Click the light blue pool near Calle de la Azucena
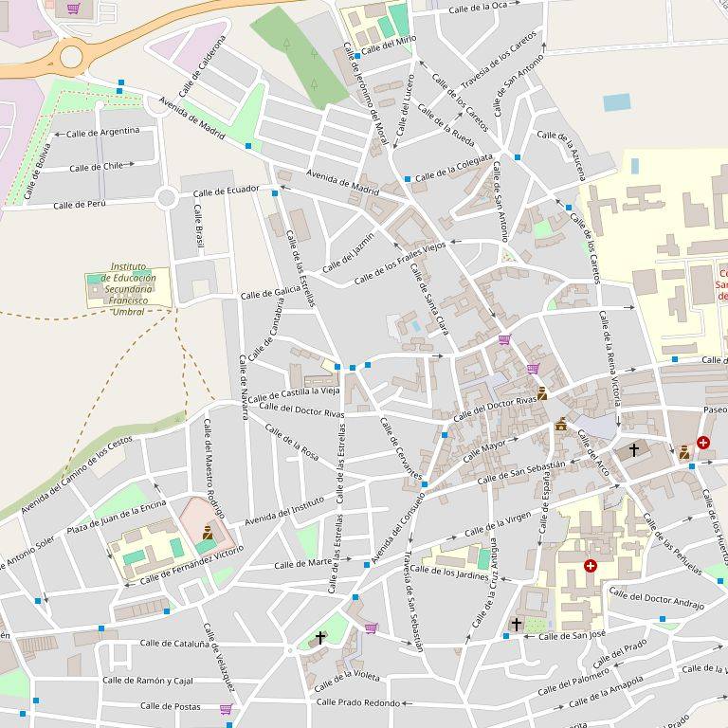728x728 pixels. click(x=616, y=102)
